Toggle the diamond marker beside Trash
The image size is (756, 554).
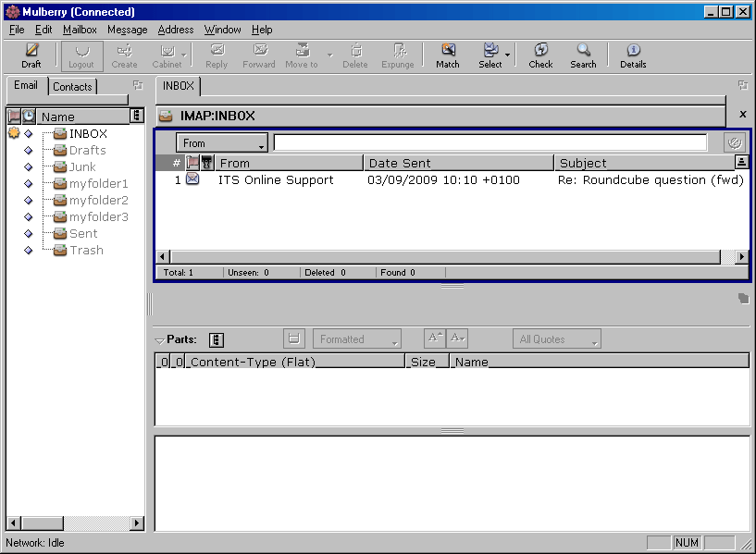point(28,251)
